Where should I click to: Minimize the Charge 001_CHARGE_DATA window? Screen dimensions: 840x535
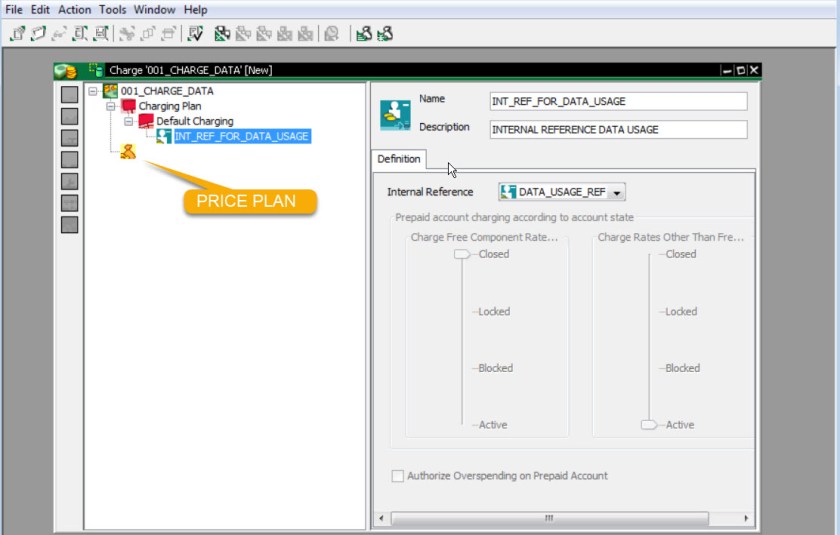[727, 70]
